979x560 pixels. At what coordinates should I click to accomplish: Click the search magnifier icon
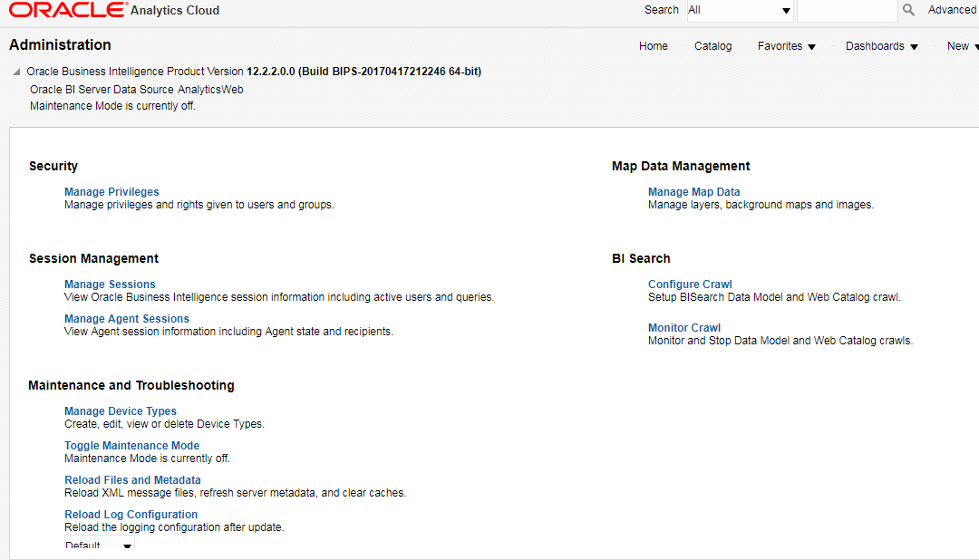point(908,10)
